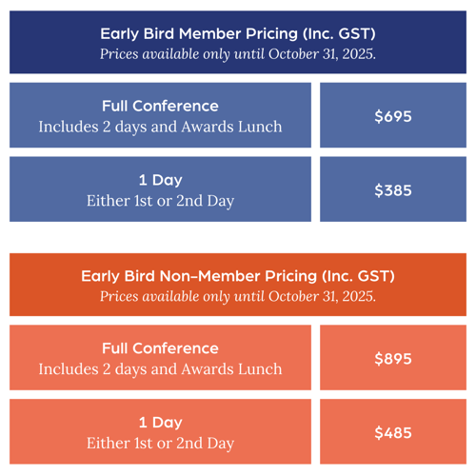The height and width of the screenshot is (476, 476).
Task: Click member 'Includes 2 days and Awards Lunch' text
Action: 160,127
